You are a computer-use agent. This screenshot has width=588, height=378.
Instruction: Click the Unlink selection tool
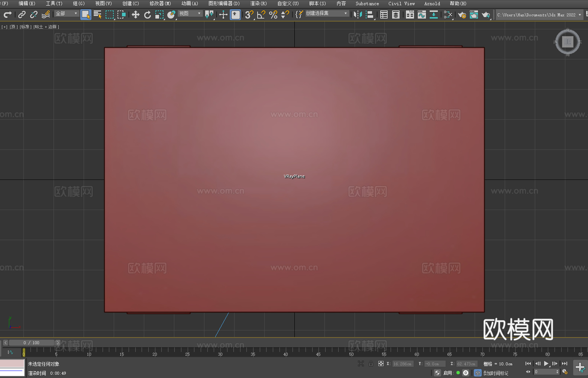[x=34, y=14]
